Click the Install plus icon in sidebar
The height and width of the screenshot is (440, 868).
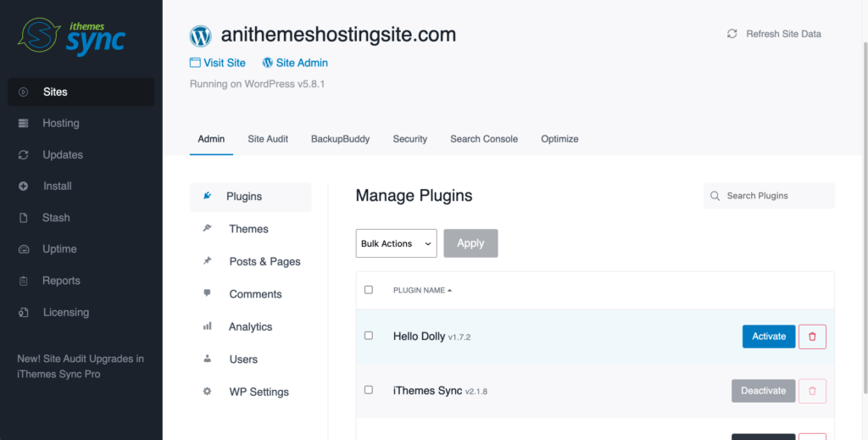tap(24, 187)
